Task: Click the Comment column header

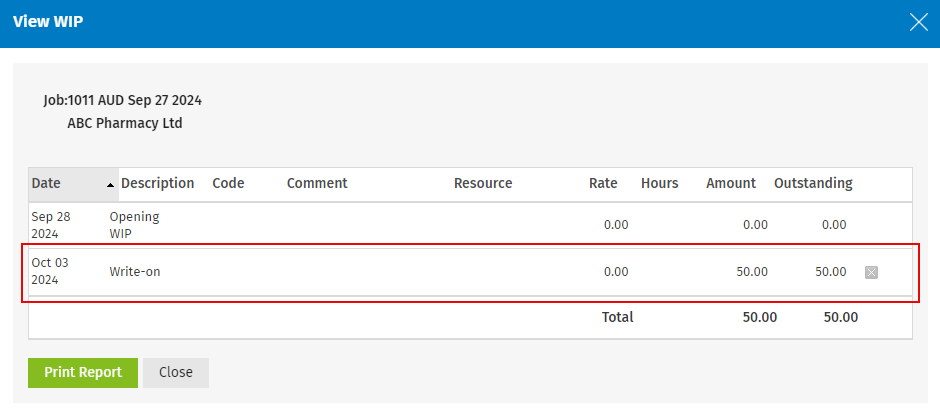Action: coord(317,183)
